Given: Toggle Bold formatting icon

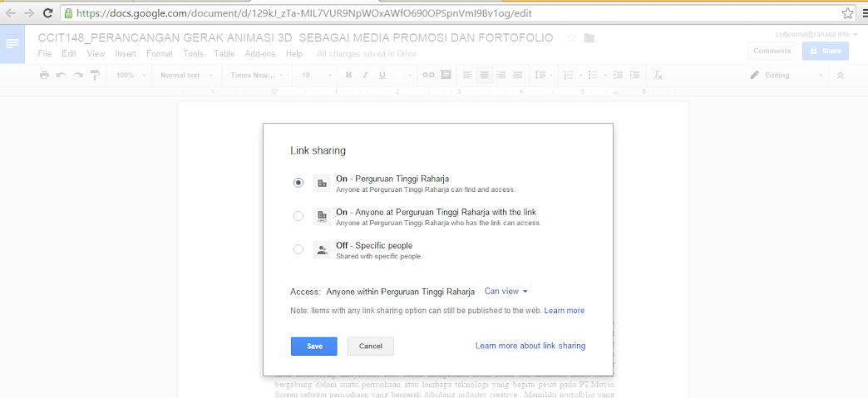Looking at the screenshot, I should pyautogui.click(x=348, y=76).
